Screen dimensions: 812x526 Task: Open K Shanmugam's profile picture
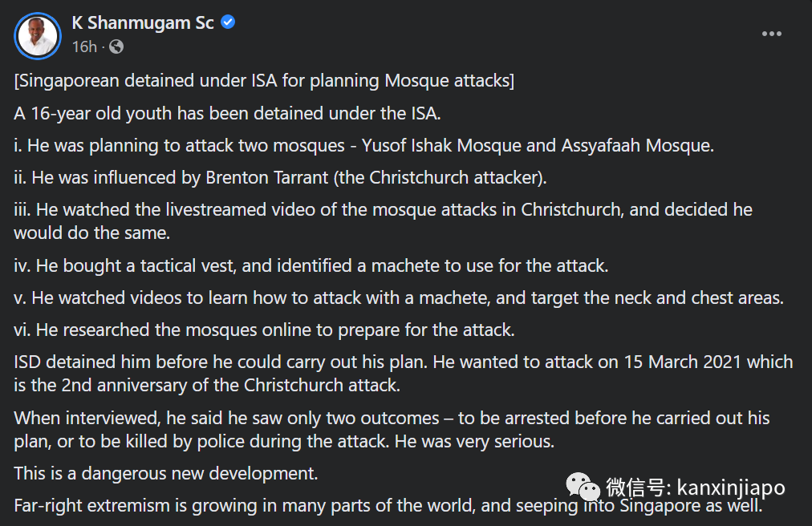click(x=38, y=35)
